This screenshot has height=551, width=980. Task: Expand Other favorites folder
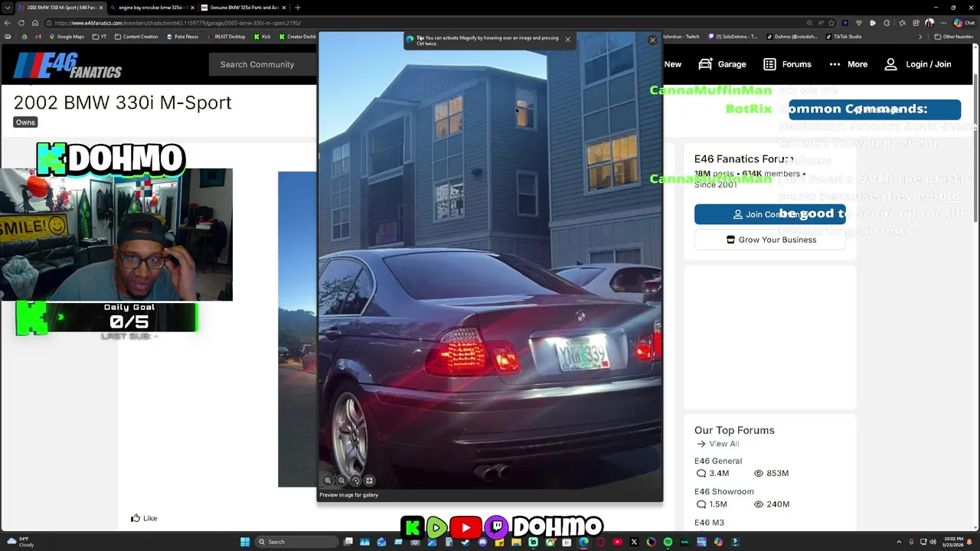click(953, 37)
